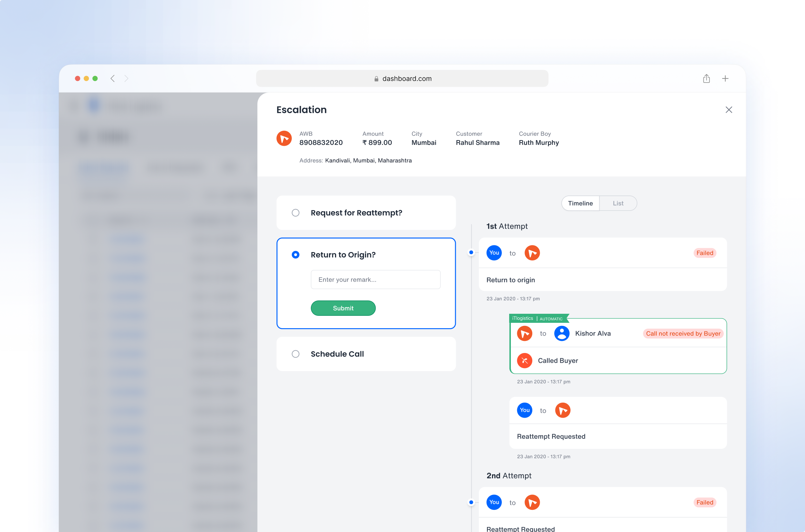Click the Enter your remark input field
Image resolution: width=805 pixels, height=532 pixels.
coord(375,279)
